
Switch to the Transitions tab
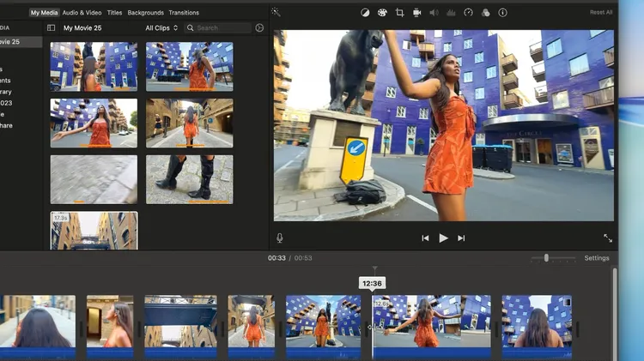184,13
